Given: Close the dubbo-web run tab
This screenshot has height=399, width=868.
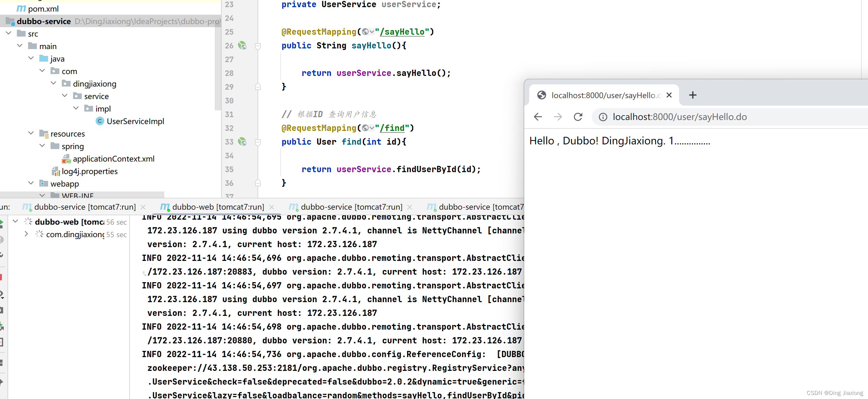Looking at the screenshot, I should pyautogui.click(x=272, y=207).
